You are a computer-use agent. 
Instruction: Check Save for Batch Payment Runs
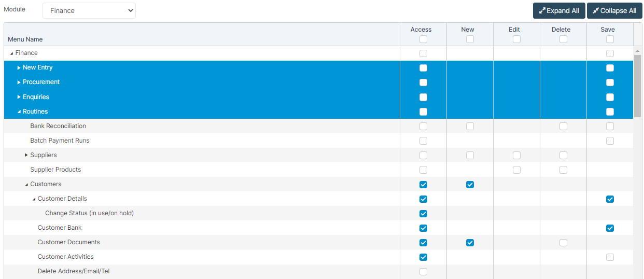coord(610,141)
